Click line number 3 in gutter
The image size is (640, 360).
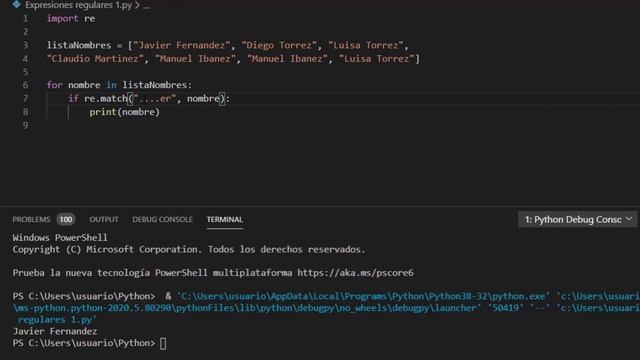(x=25, y=45)
